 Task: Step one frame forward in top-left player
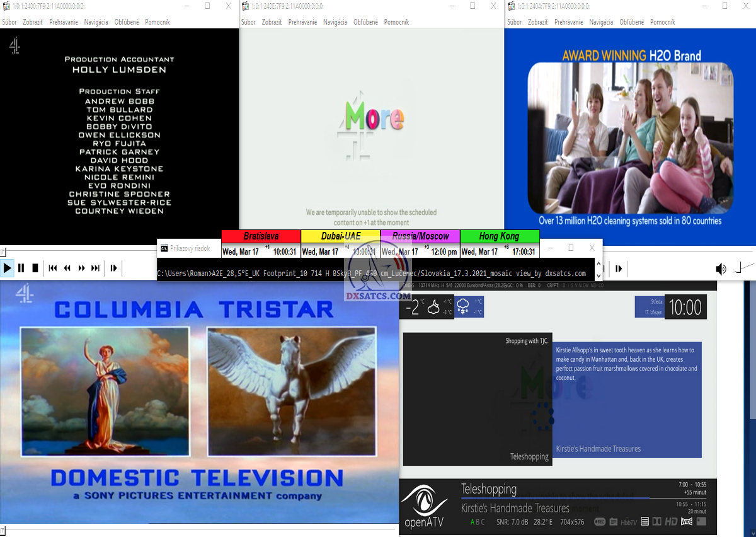(x=113, y=268)
